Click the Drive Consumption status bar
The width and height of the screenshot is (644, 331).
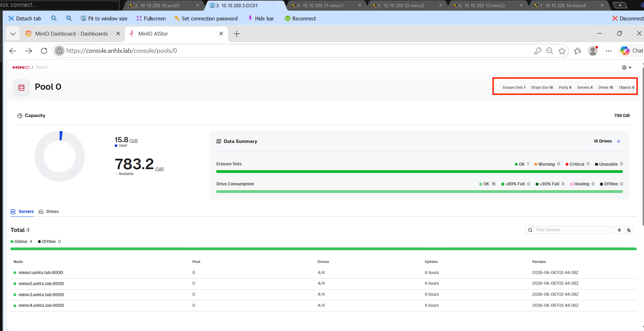click(420, 192)
